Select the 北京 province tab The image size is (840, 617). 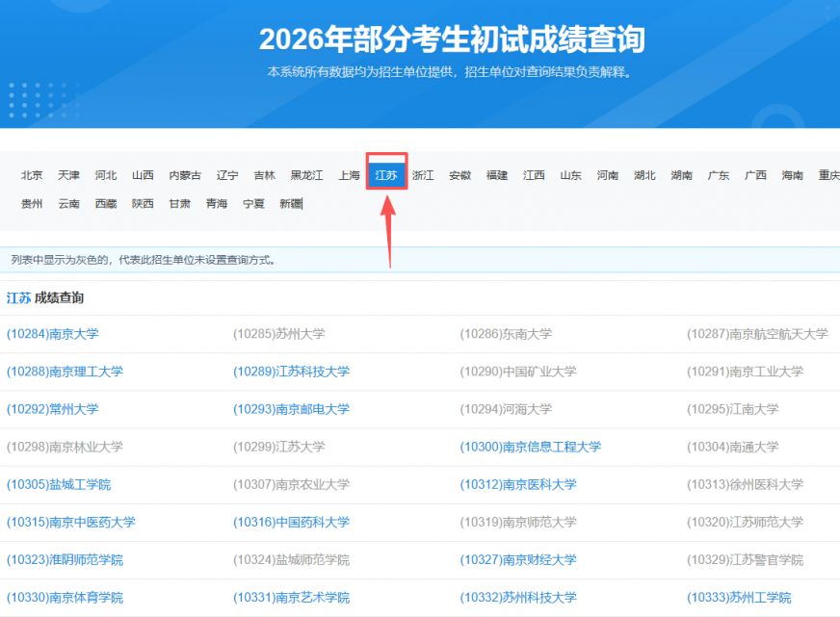coord(32,175)
